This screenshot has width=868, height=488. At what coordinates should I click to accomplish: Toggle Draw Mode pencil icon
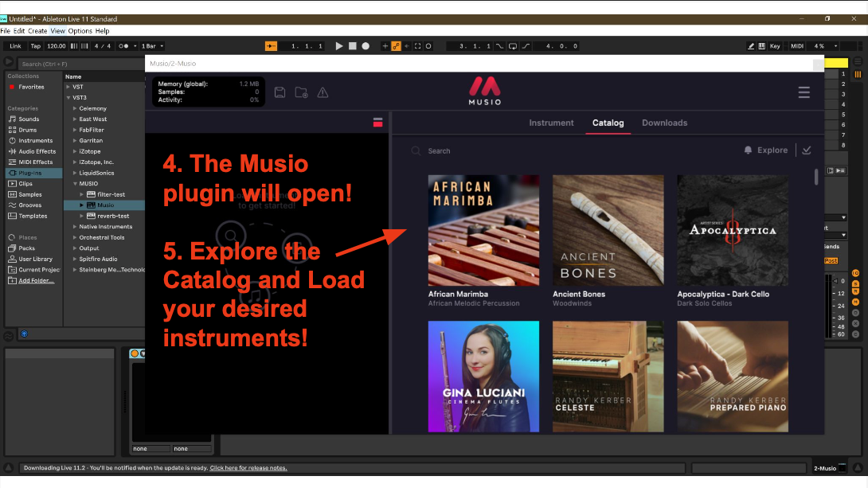(x=751, y=46)
